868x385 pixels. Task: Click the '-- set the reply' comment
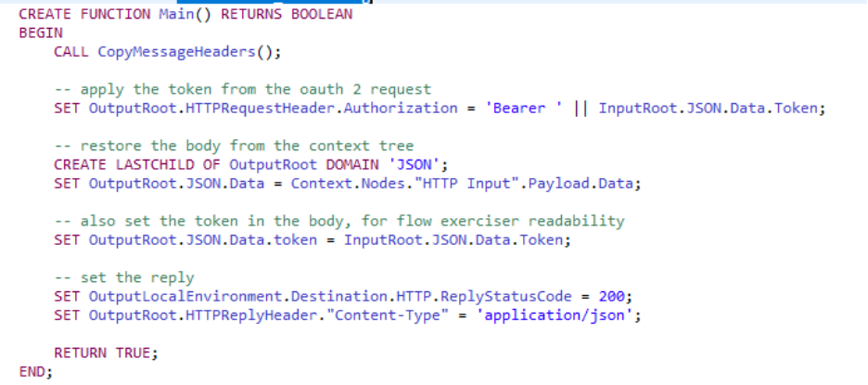pos(124,277)
